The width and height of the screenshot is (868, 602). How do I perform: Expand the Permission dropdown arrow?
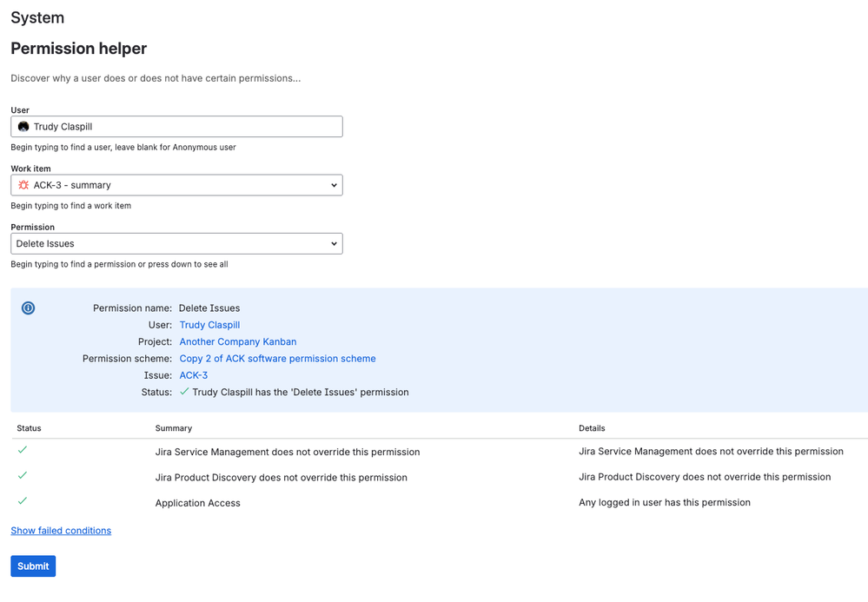click(334, 244)
